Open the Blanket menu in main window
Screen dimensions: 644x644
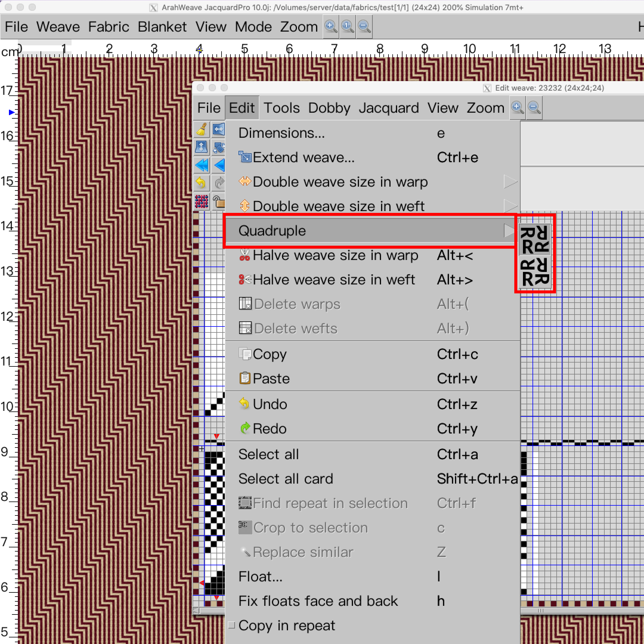click(162, 27)
